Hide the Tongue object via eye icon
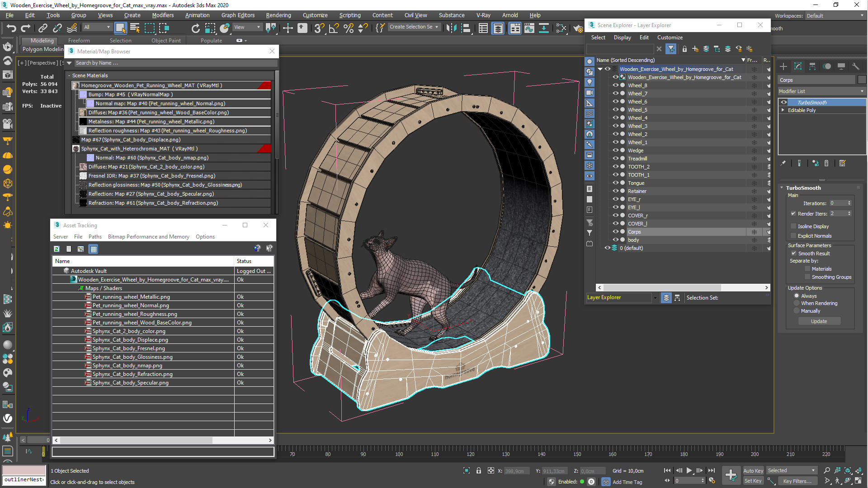The height and width of the screenshot is (488, 868). point(616,183)
